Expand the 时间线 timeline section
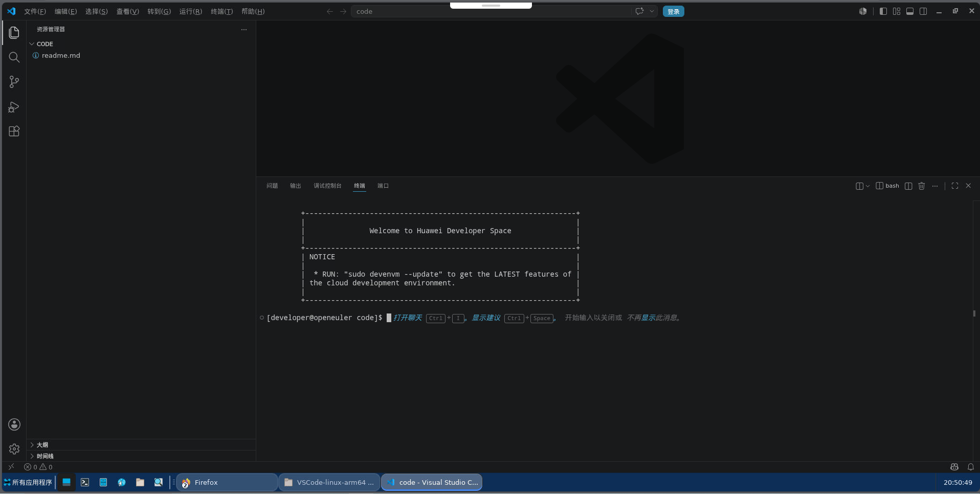This screenshot has height=494, width=980. coord(141,456)
